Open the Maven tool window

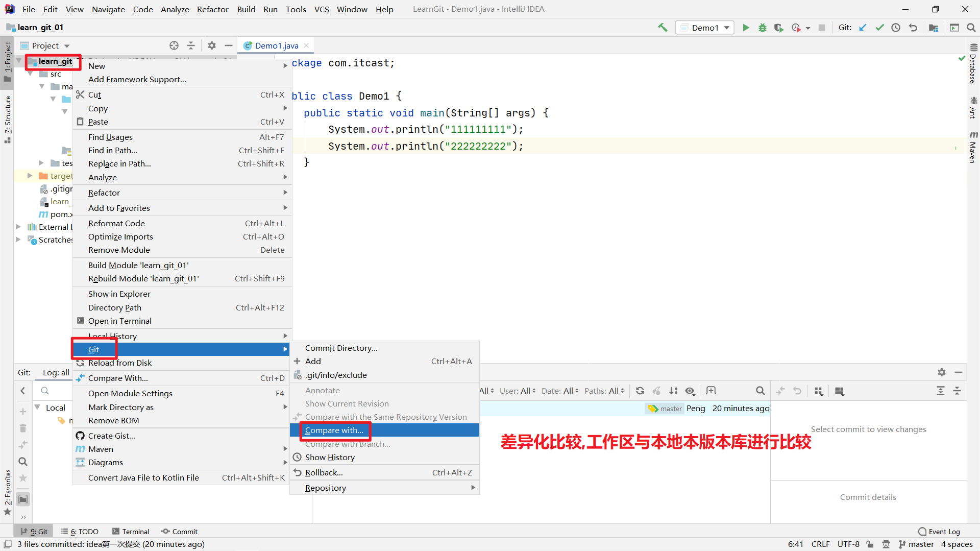point(973,147)
